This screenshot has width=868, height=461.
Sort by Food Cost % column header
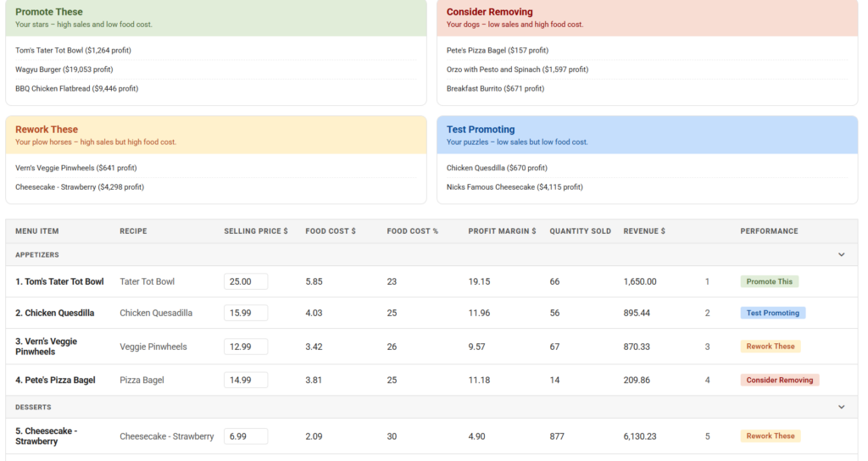tap(413, 231)
